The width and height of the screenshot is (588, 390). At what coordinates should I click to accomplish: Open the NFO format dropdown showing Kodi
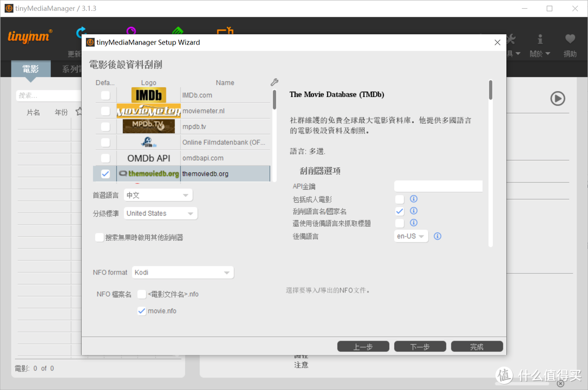tap(182, 272)
